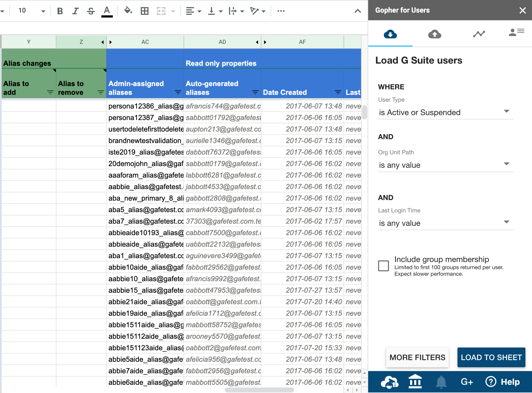
Task: Open the borders tool
Action: (x=144, y=11)
